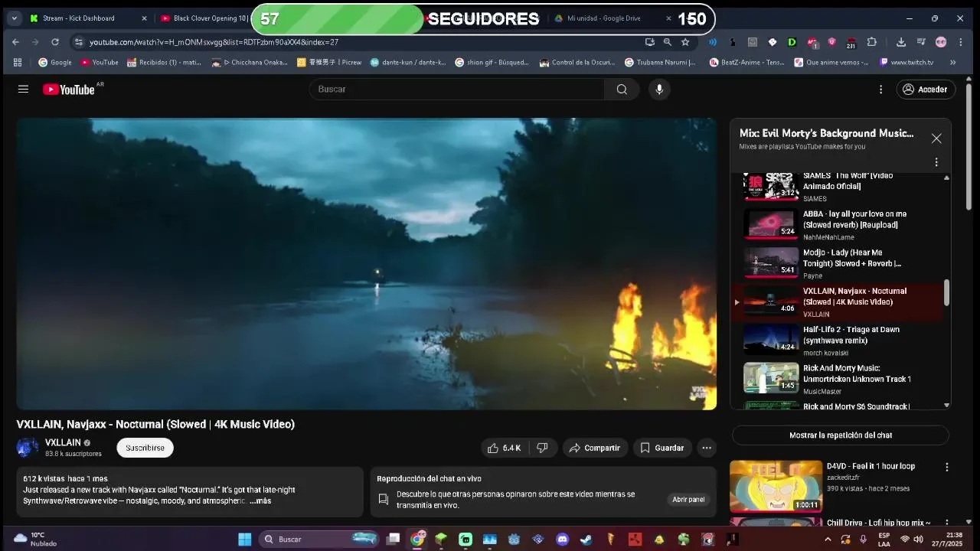Open the VXLLAIN channel name link
This screenshot has height=551, width=980.
point(63,442)
